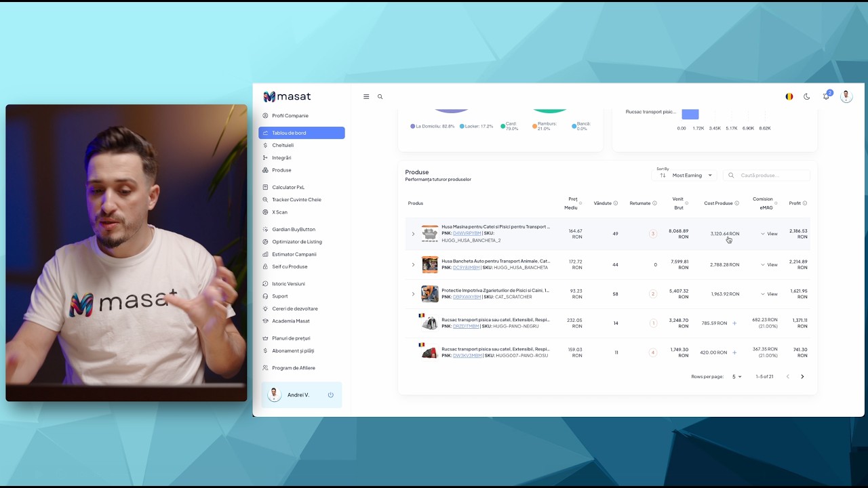
Task: Click info icon beside Returnate column
Action: point(655,203)
